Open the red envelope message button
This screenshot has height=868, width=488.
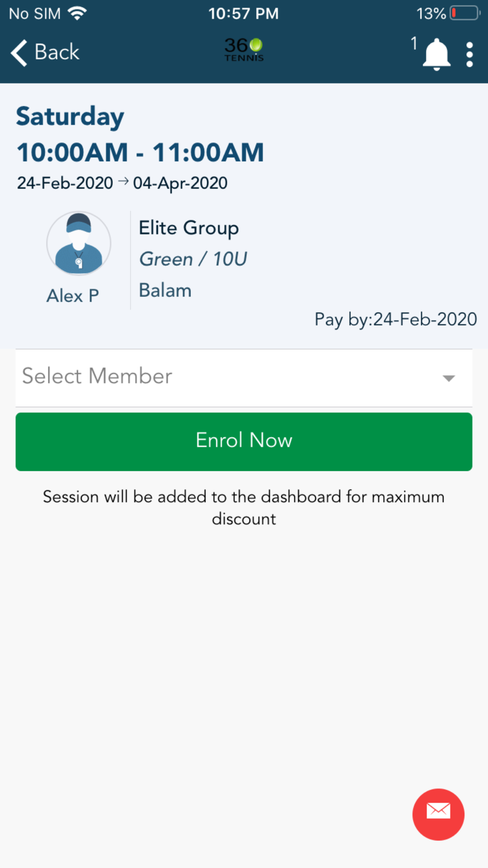438,814
